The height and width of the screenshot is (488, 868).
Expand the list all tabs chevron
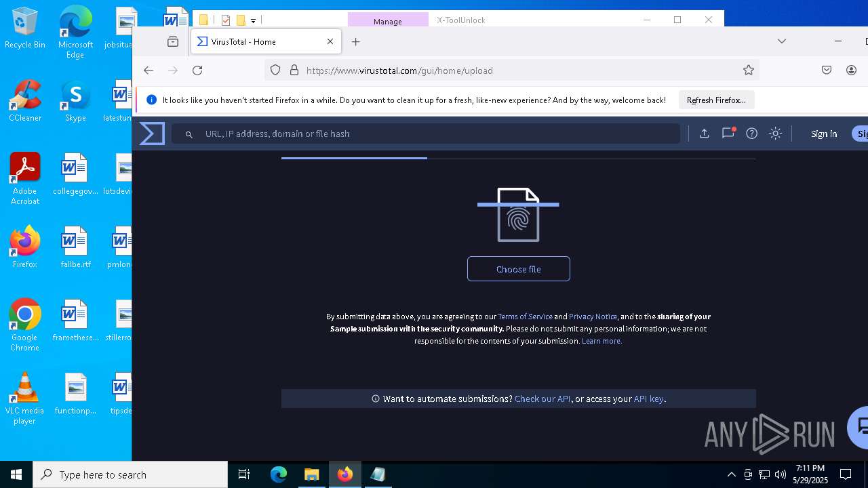tap(782, 41)
